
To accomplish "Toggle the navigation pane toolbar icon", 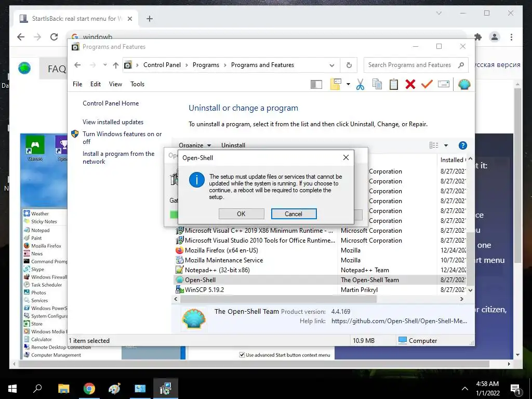I will [316, 84].
